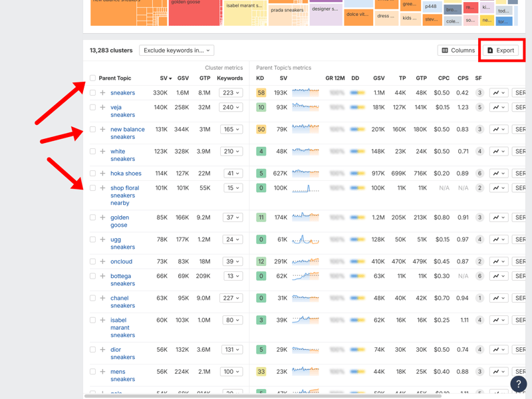The height and width of the screenshot is (399, 532).
Task: Toggle the select-all Parent Topic checkbox
Action: coord(92,78)
